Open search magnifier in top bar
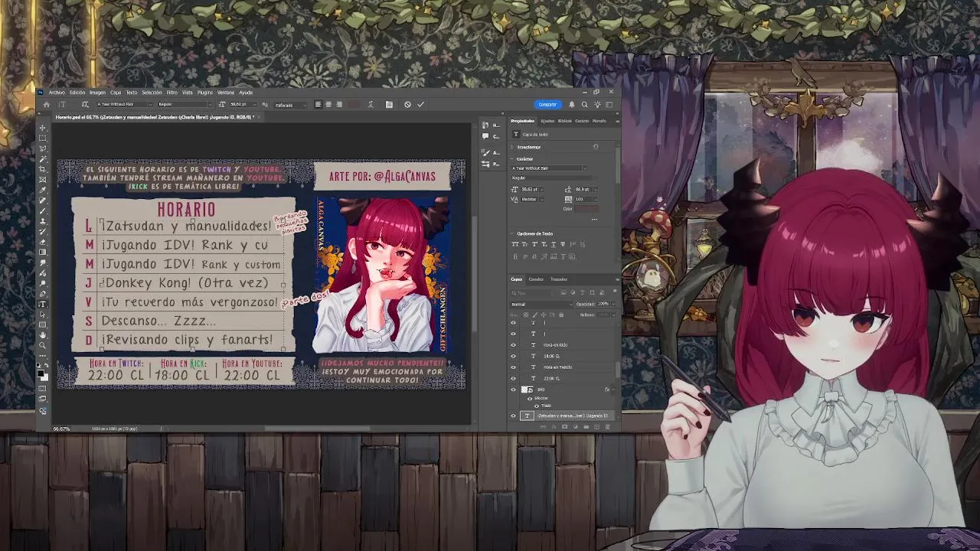The image size is (980, 551). pyautogui.click(x=585, y=104)
